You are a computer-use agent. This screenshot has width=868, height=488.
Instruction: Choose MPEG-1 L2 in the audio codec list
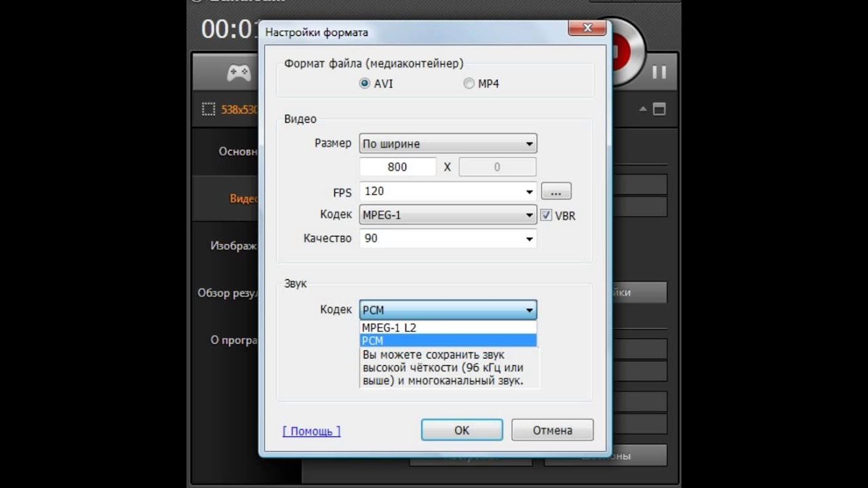pos(448,327)
